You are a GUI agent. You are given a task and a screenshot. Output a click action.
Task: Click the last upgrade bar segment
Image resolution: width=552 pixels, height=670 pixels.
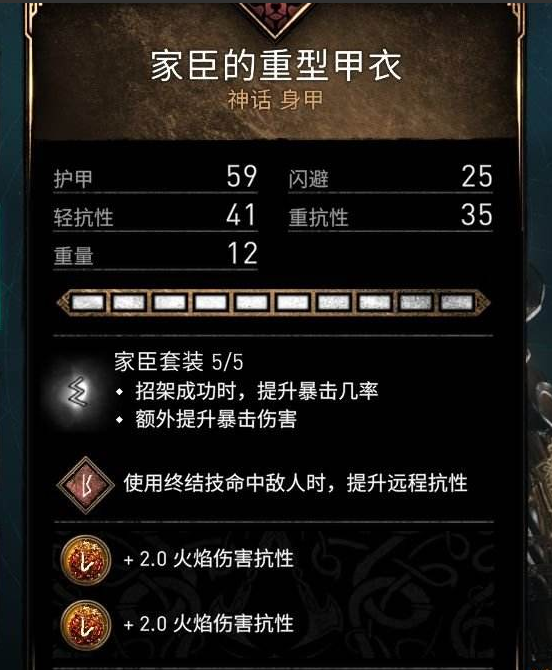click(x=457, y=303)
